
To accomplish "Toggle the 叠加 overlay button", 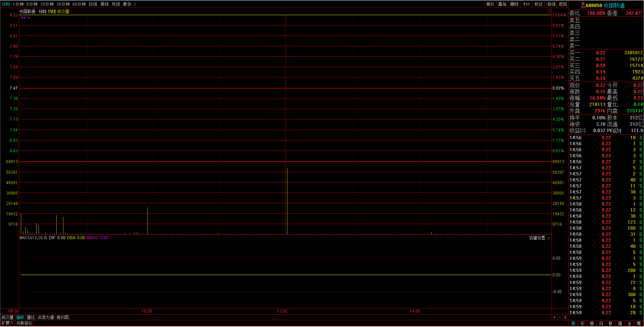I will point(502,4).
